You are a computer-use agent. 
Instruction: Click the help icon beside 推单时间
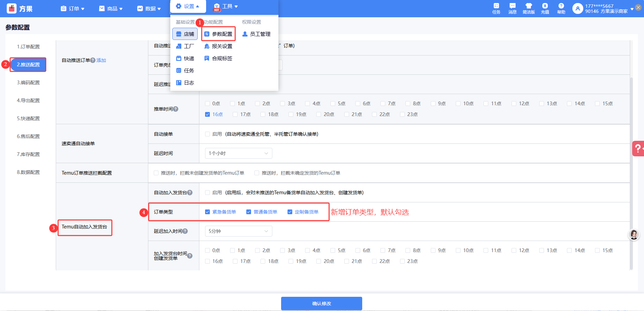pyautogui.click(x=176, y=109)
